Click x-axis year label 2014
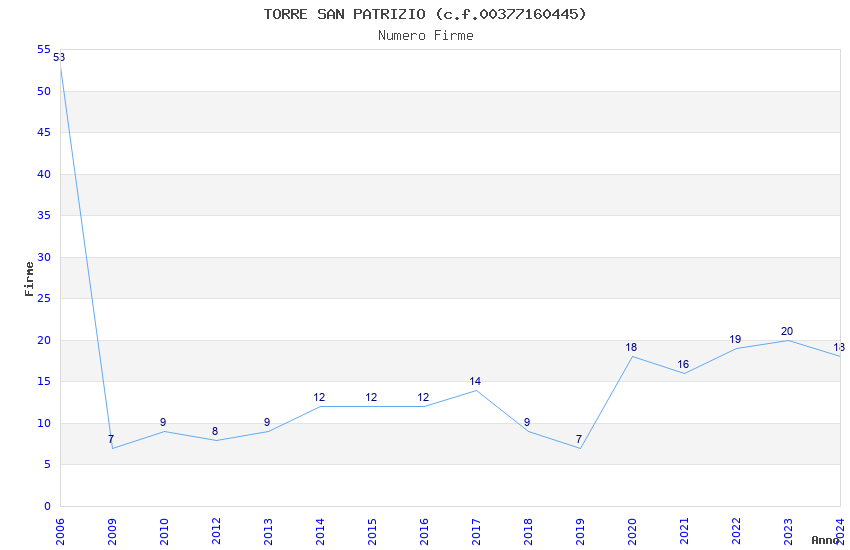The width and height of the screenshot is (850, 550). tap(320, 532)
